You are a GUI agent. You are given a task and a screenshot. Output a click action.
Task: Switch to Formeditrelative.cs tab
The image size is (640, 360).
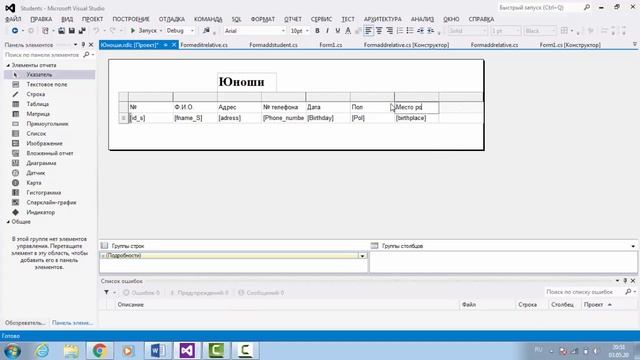pyautogui.click(x=204, y=45)
